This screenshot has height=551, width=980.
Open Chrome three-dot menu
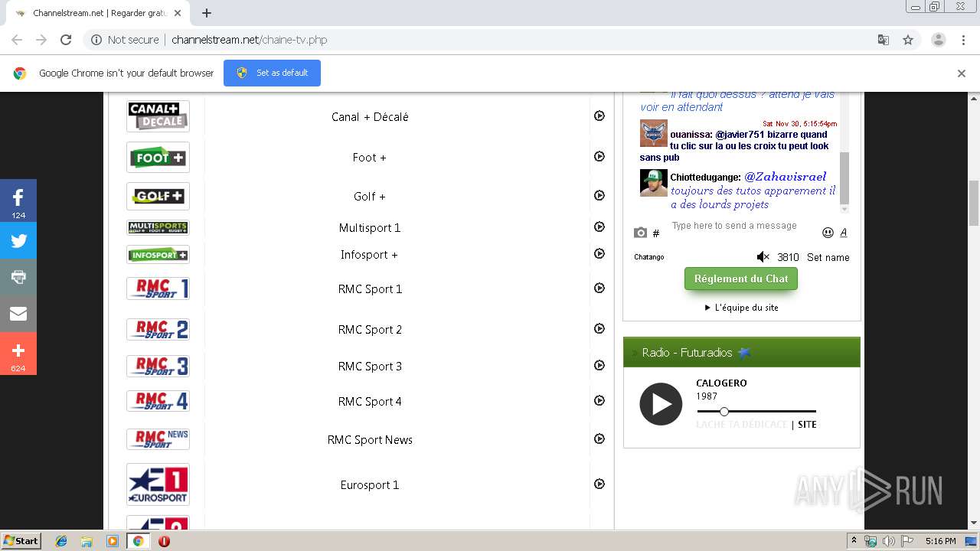tap(964, 40)
